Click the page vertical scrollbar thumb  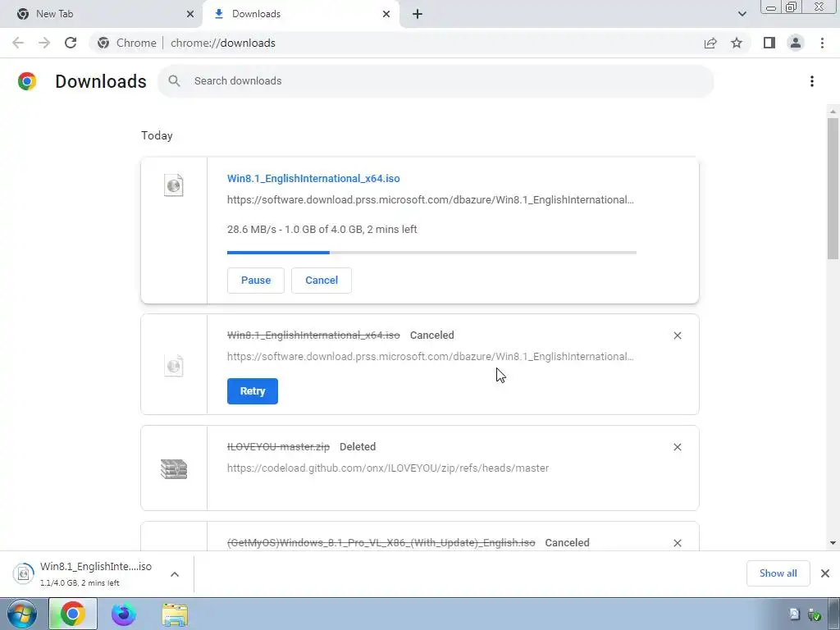[833, 188]
